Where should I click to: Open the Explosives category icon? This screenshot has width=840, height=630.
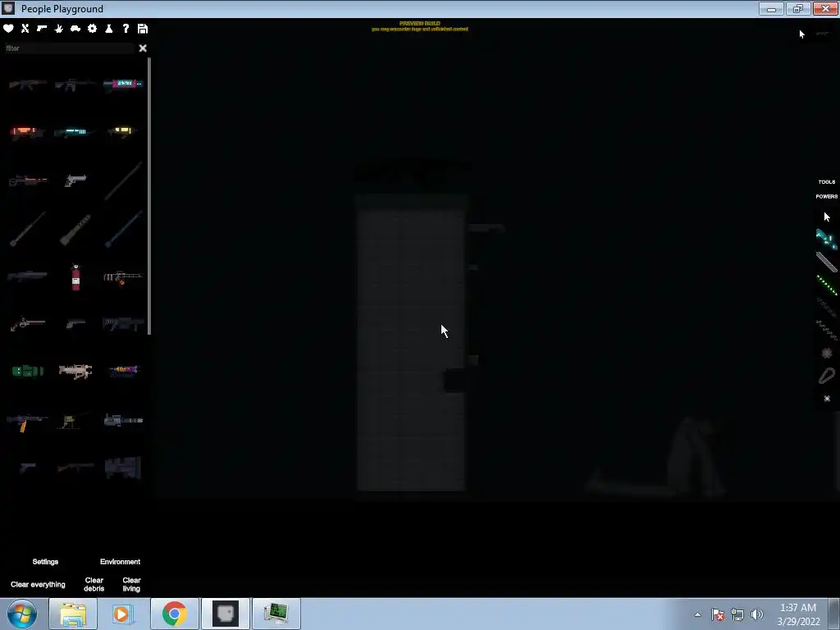[59, 29]
